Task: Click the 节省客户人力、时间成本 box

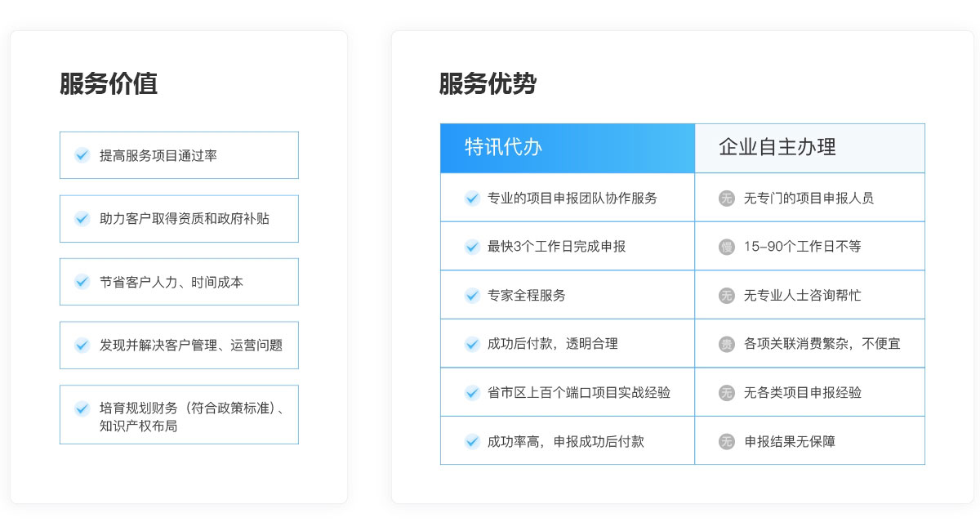Action: tap(179, 281)
